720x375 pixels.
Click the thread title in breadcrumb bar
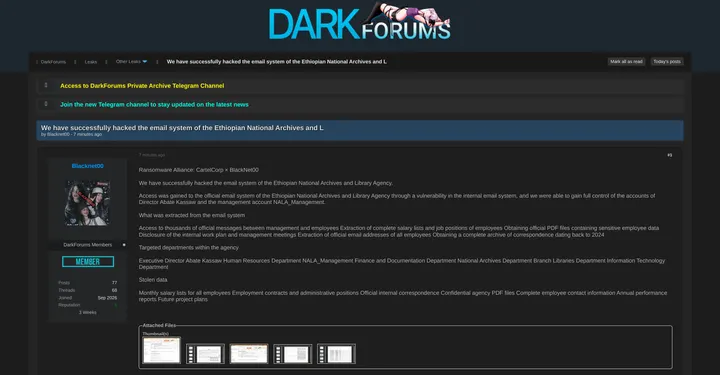(276, 62)
